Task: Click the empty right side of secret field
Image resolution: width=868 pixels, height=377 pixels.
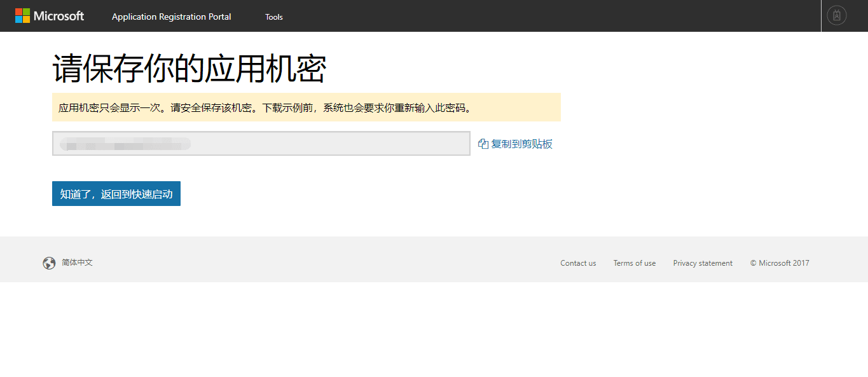Action: pos(382,143)
